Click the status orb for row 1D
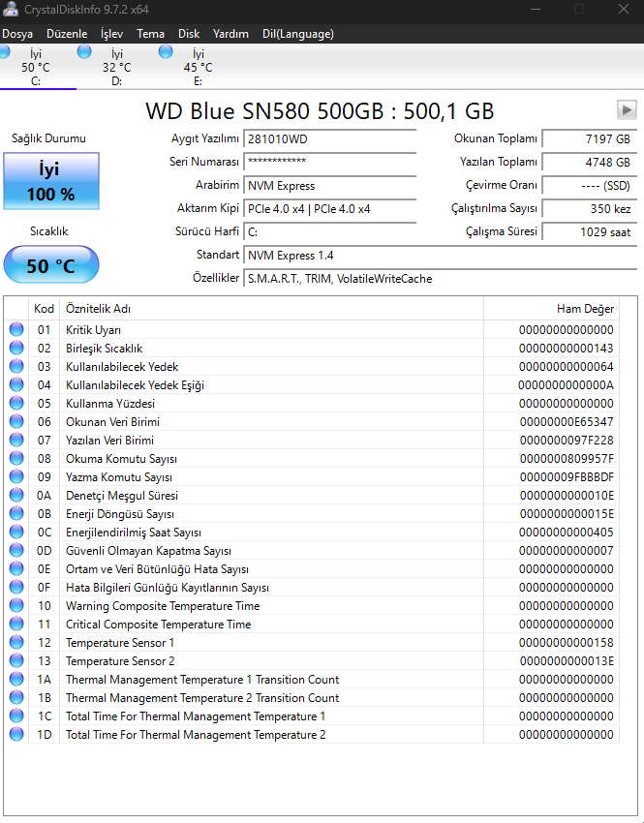The width and height of the screenshot is (644, 823). (16, 733)
